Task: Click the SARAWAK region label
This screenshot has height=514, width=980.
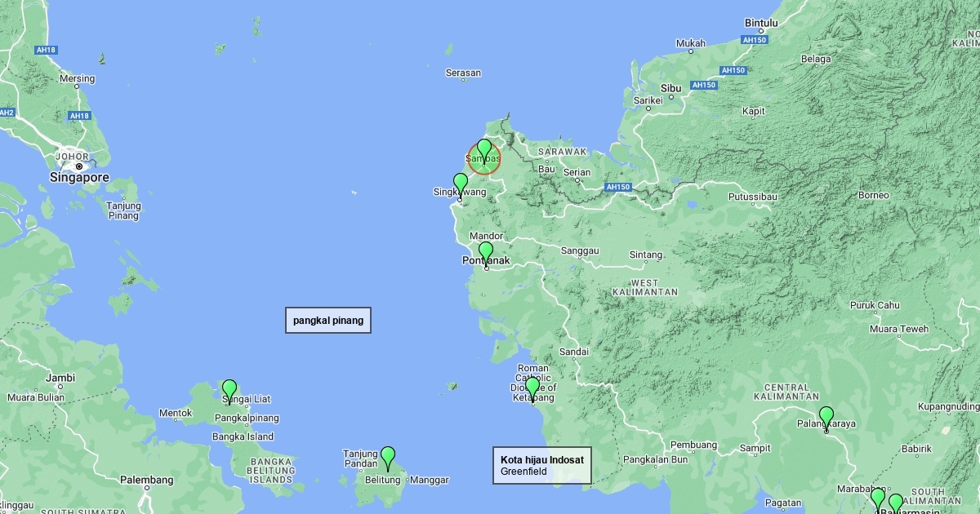Action: pos(563,152)
